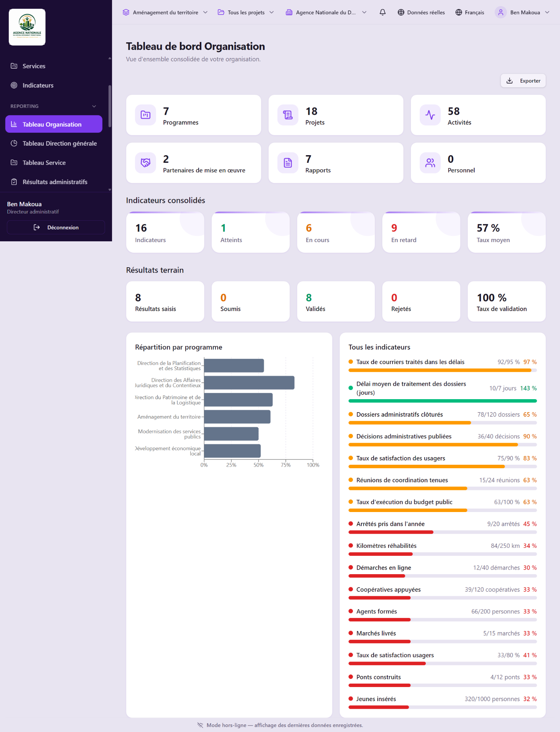Collapse the REPORTING section chevron

pyautogui.click(x=94, y=106)
